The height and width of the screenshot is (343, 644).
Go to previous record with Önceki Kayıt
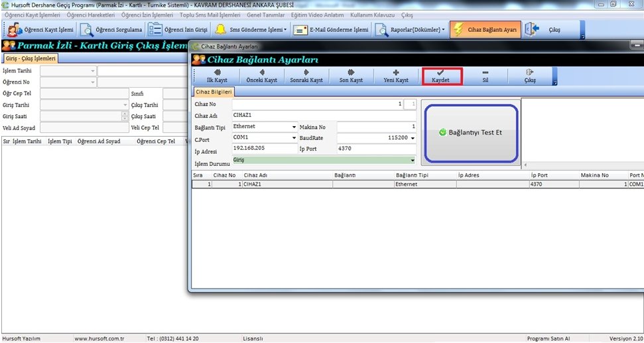[x=261, y=76]
